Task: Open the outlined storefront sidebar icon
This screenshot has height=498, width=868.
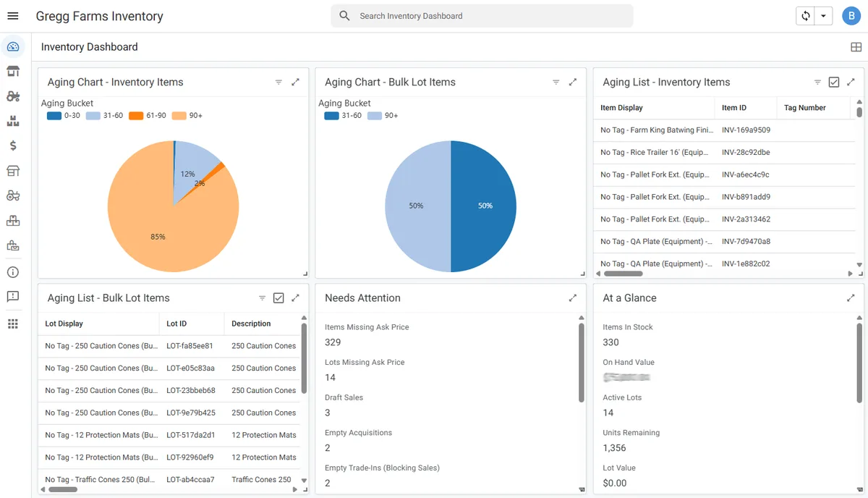Action: (12, 171)
